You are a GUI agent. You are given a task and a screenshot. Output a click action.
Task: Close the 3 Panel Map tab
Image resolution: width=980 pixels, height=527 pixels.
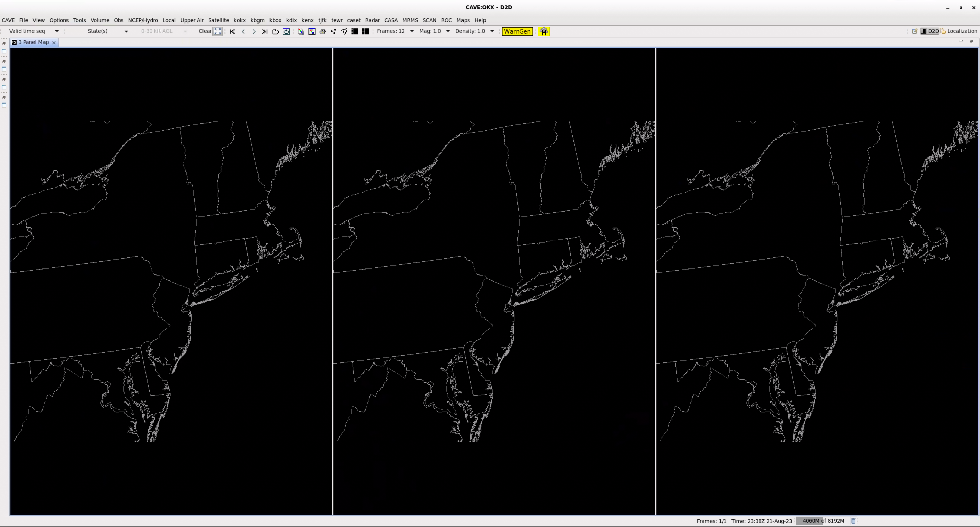pos(54,43)
